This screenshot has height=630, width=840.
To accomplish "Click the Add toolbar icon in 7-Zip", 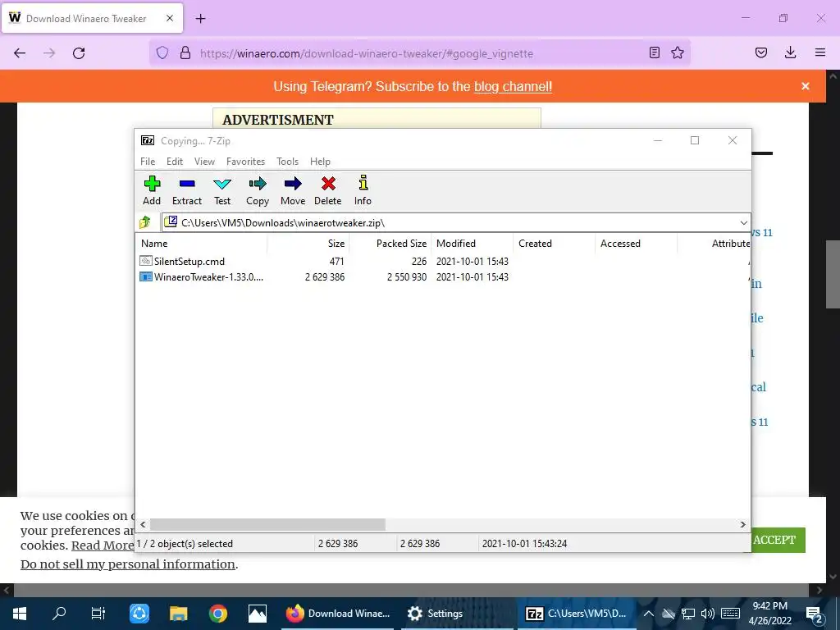I will (152, 190).
